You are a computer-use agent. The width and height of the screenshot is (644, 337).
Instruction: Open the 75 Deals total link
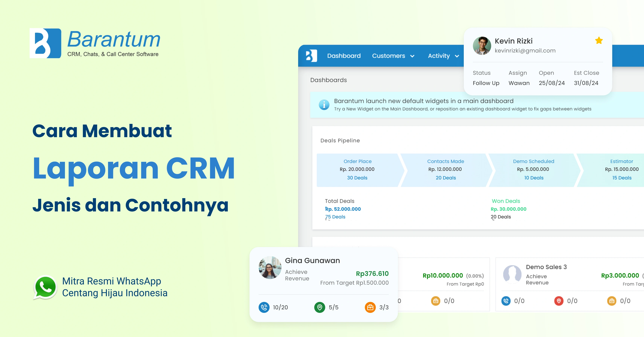point(335,217)
